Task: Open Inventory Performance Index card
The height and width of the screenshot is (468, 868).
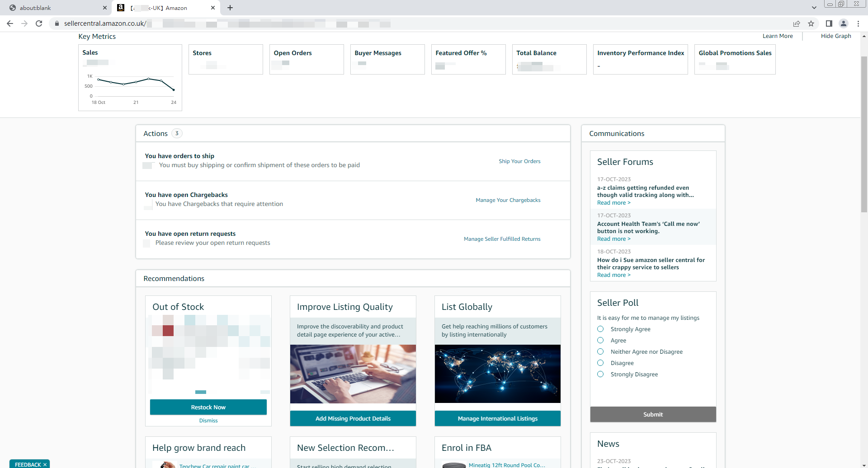Action: (x=641, y=59)
